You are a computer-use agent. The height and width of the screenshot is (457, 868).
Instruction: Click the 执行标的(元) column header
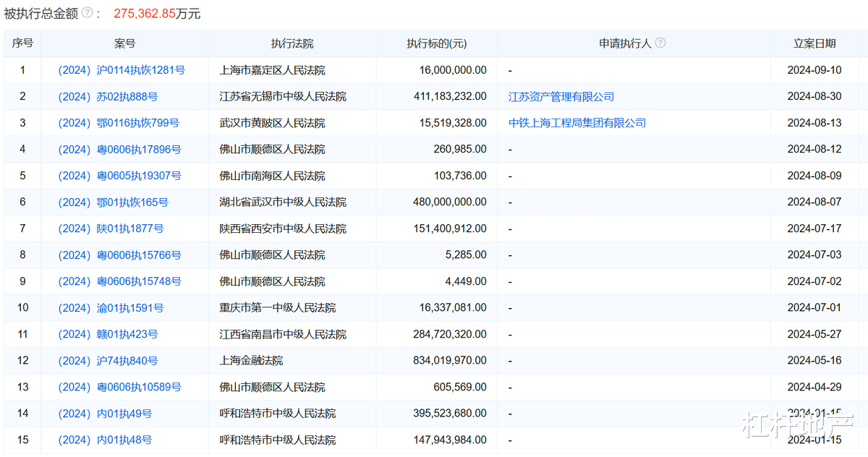(437, 43)
